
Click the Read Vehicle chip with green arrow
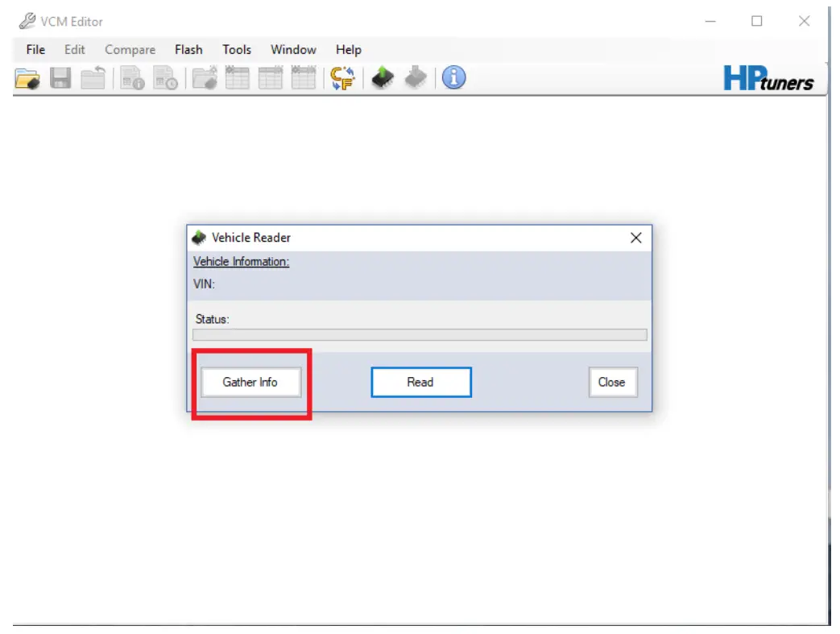pos(383,77)
